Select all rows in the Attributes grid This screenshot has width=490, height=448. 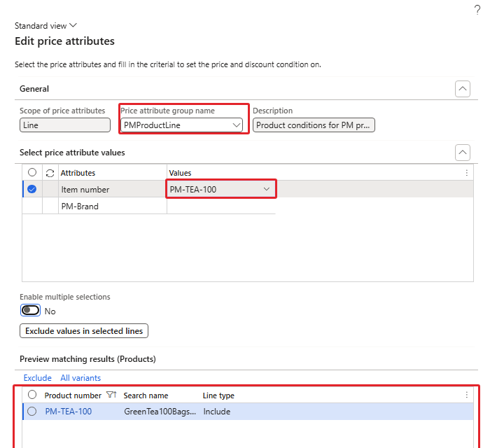coord(32,172)
